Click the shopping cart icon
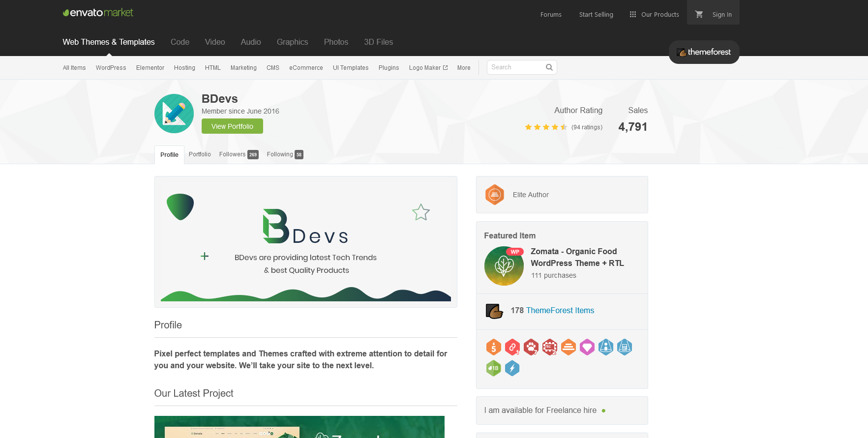868x438 pixels. [699, 14]
